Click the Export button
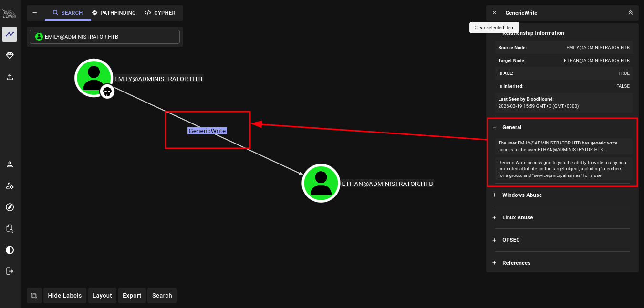 (132, 296)
